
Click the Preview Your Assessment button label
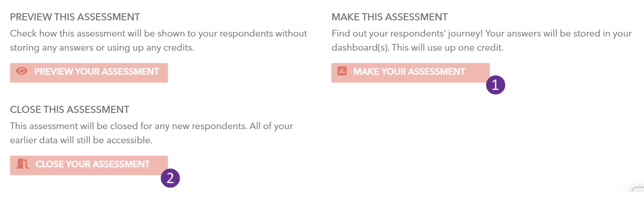click(97, 72)
